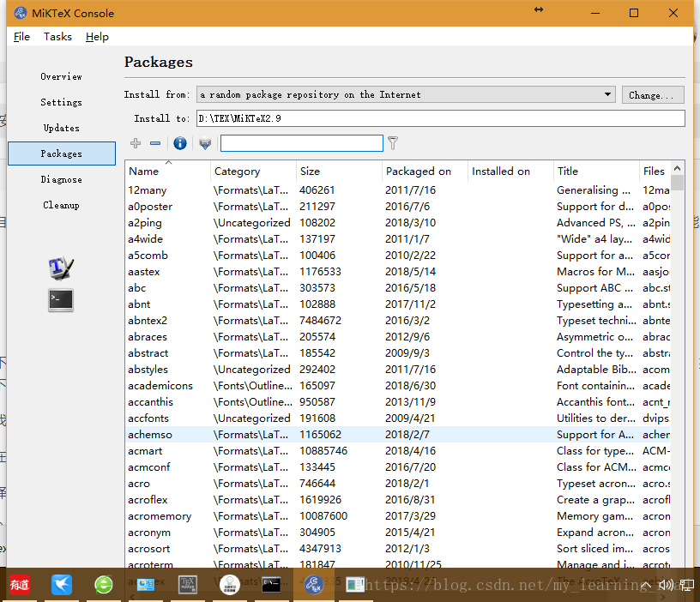Select the aastex package row
This screenshot has height=602, width=700.
[398, 272]
